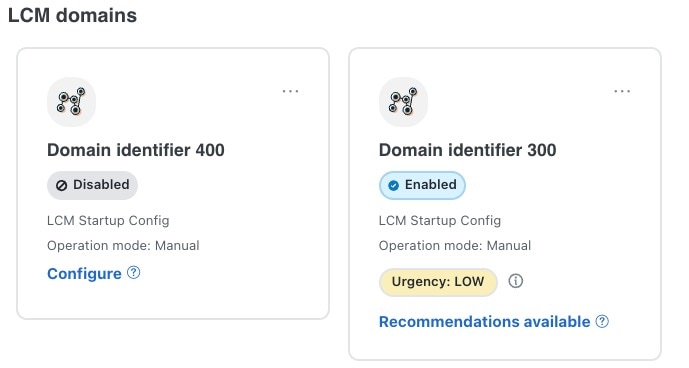Click the Configure link
This screenshot has height=368, width=689.
click(84, 273)
